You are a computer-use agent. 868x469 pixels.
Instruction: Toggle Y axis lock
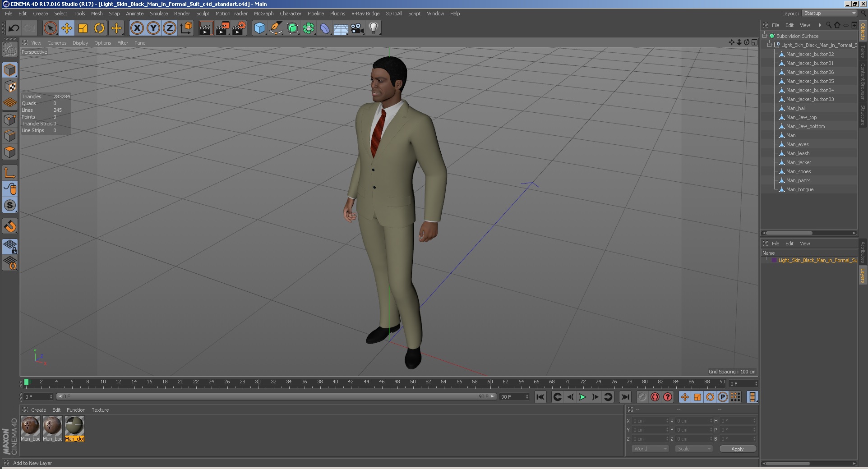pyautogui.click(x=153, y=28)
